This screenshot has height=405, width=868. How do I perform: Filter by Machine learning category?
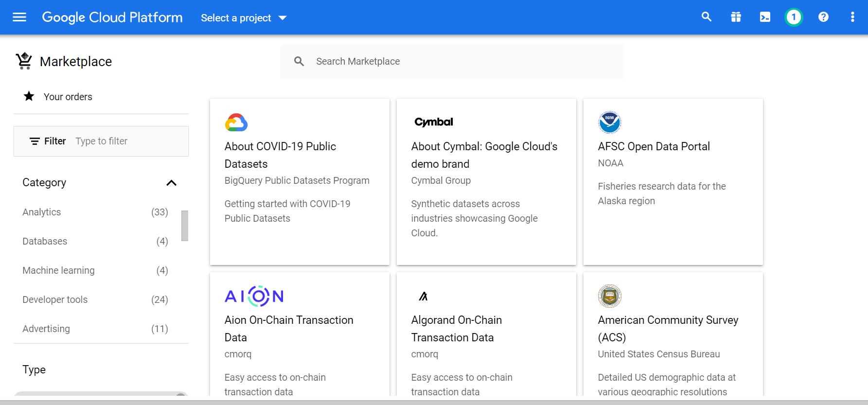pos(95,270)
